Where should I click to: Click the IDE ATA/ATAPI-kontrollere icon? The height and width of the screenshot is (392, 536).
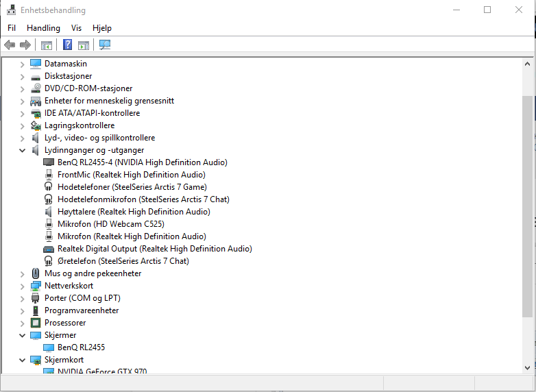pos(36,113)
